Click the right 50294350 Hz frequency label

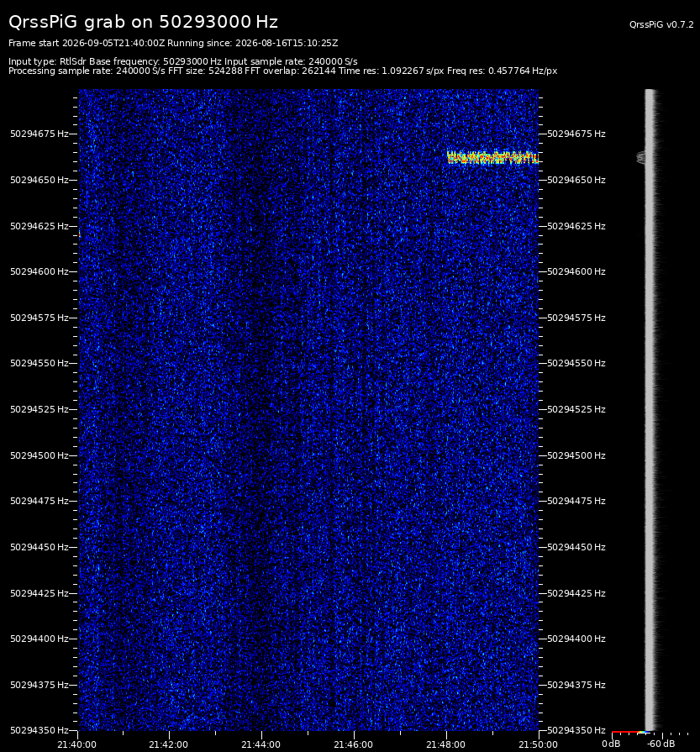tap(576, 730)
